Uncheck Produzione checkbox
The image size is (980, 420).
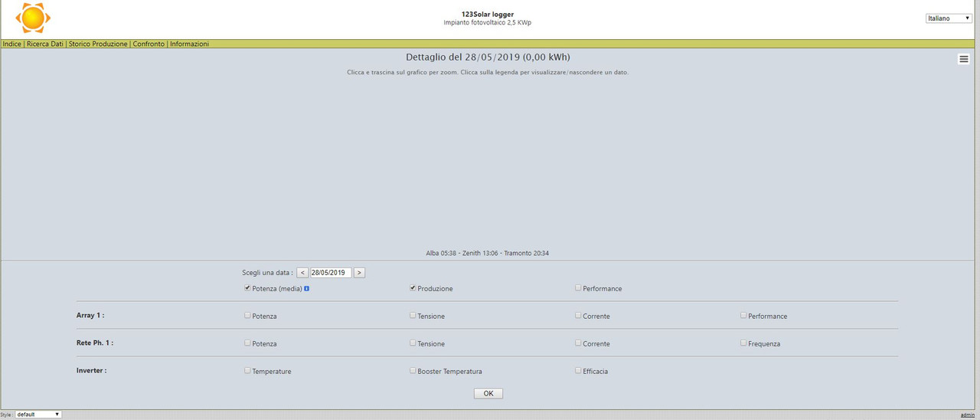[x=413, y=288]
